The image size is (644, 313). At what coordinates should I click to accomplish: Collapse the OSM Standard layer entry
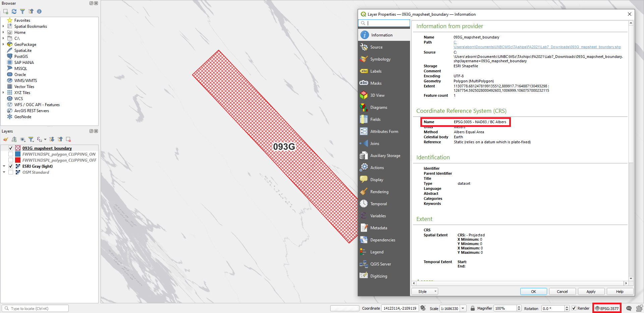pos(4,172)
